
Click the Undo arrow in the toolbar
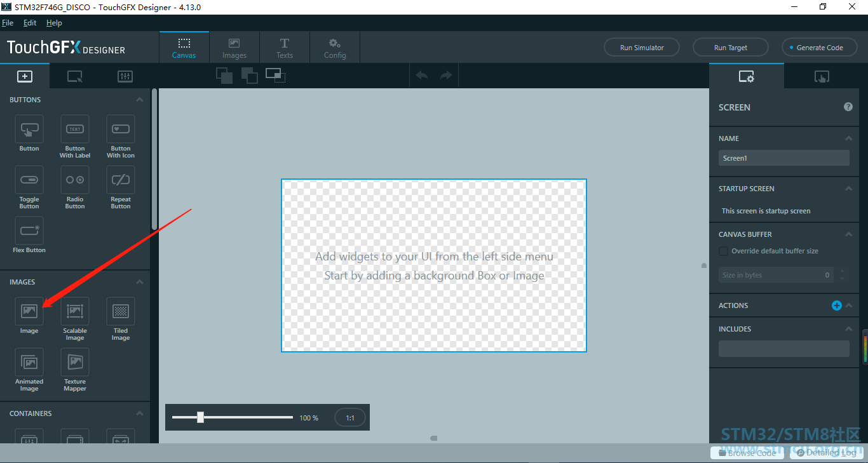click(422, 76)
